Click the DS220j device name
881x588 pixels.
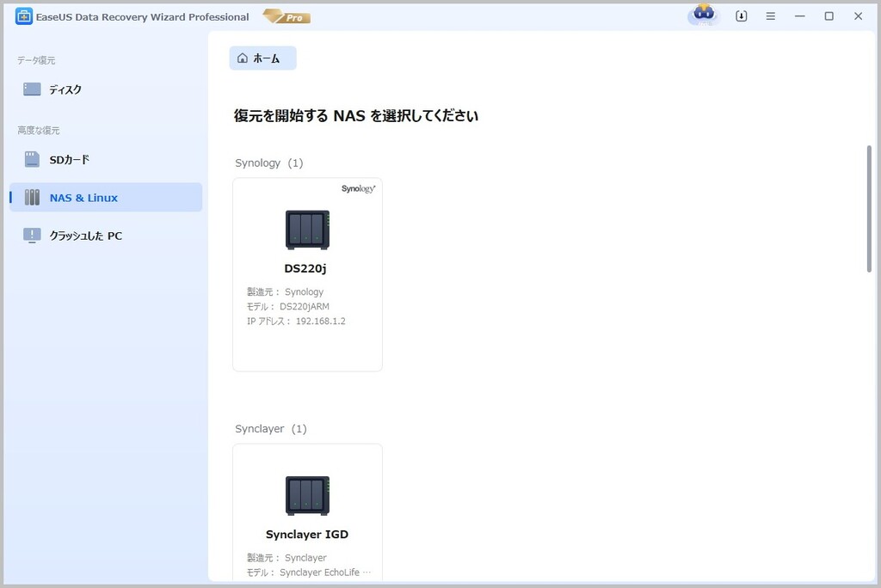coord(305,268)
